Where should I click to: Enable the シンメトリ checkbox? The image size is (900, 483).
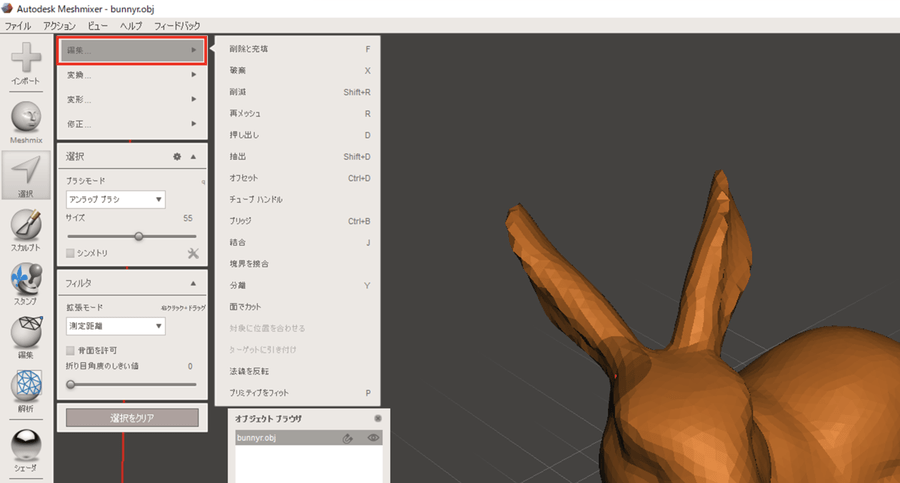coord(71,253)
